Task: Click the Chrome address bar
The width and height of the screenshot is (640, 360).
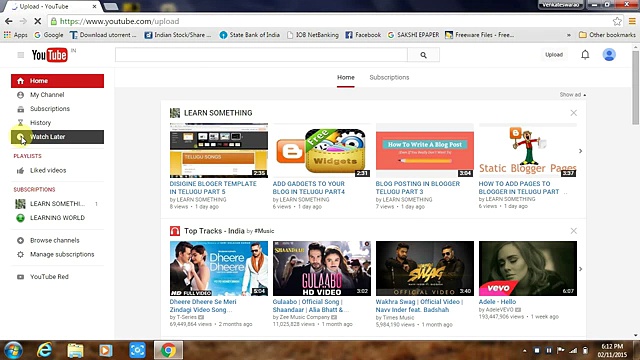Action: click(331, 21)
